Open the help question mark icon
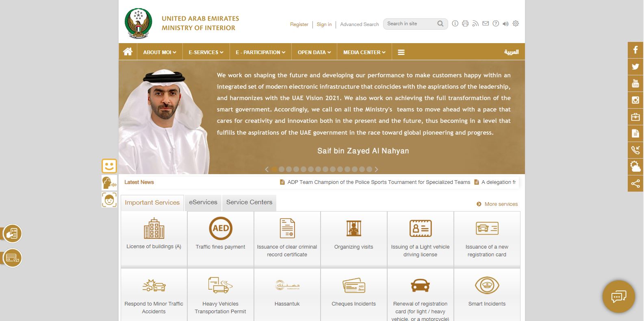 (496, 24)
